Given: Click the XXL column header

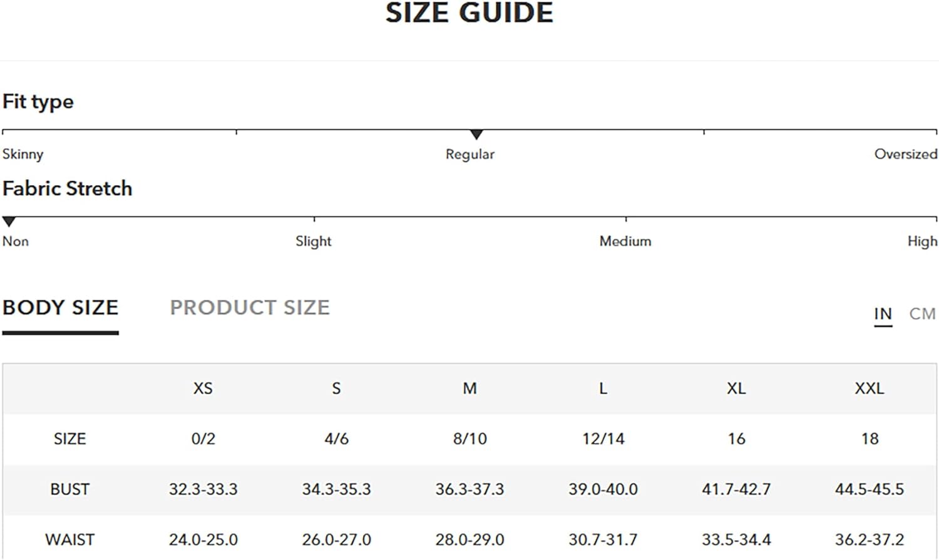Looking at the screenshot, I should 870,389.
